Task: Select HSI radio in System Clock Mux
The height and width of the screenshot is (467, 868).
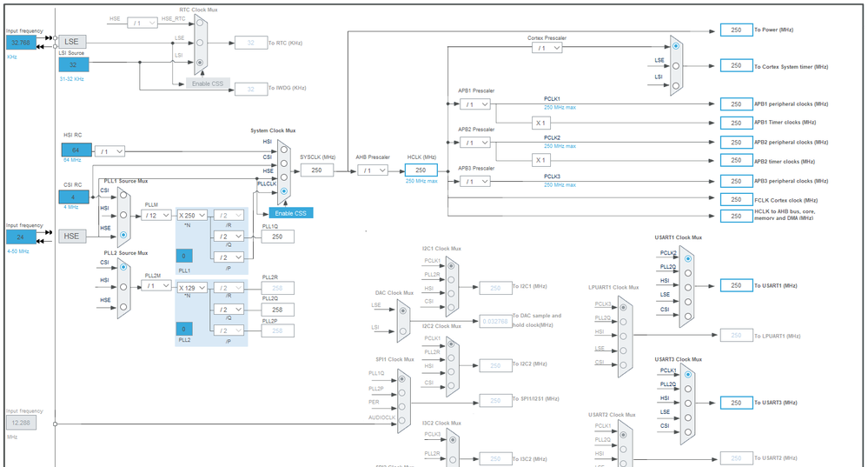Action: 284,150
